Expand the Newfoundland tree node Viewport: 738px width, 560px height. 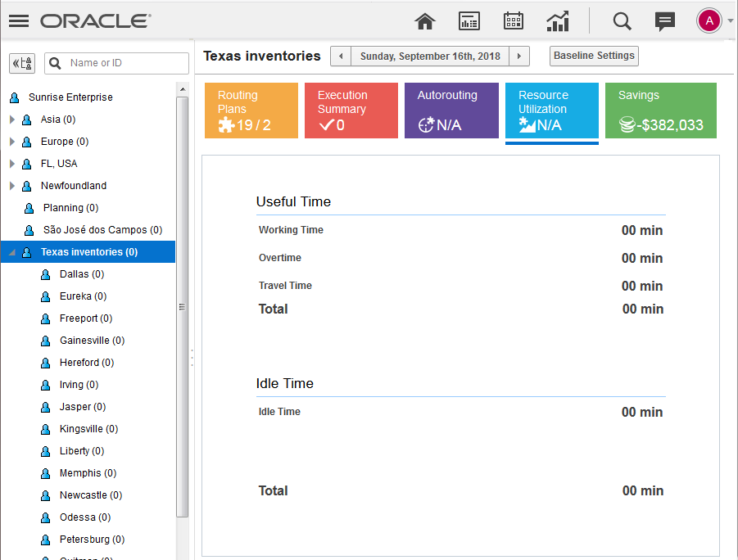12,186
